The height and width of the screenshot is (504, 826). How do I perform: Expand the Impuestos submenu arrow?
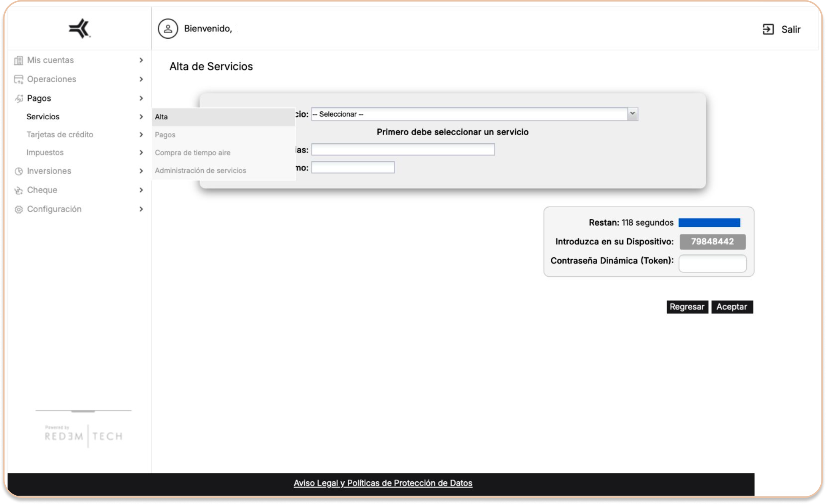click(x=141, y=152)
